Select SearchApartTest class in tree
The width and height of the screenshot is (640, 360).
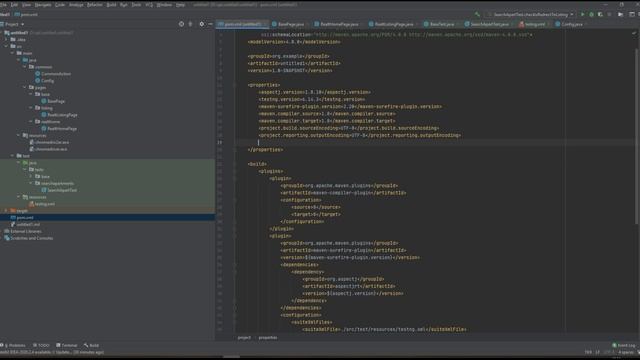pyautogui.click(x=59, y=190)
